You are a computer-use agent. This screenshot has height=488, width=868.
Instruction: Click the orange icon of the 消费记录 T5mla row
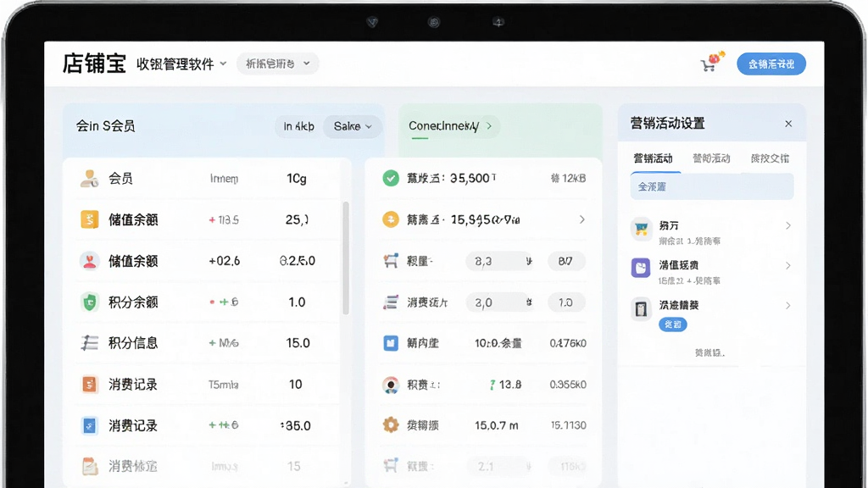pyautogui.click(x=89, y=384)
